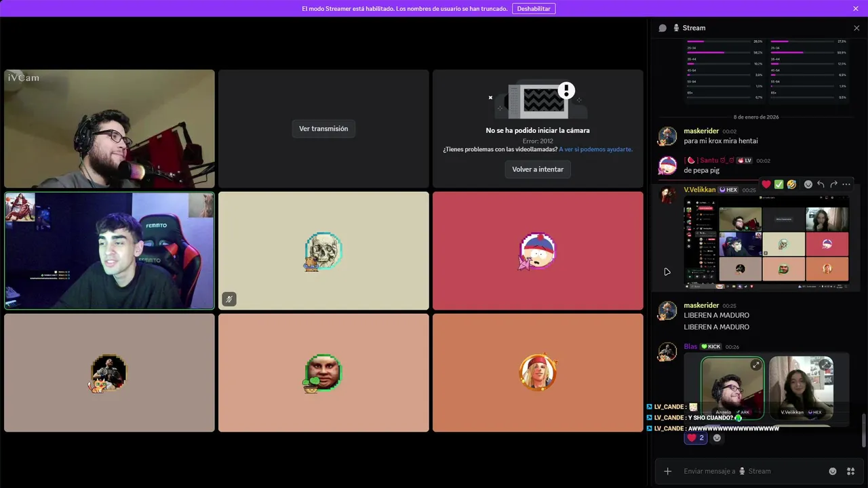The width and height of the screenshot is (868, 488).
Task: Open the Angelo photo thumbnail in chat
Action: click(x=732, y=388)
